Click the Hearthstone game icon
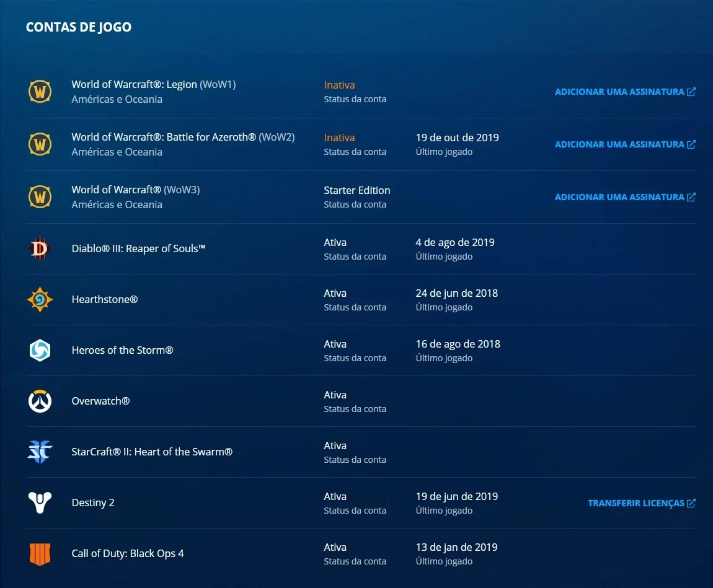The height and width of the screenshot is (588, 713). (x=40, y=299)
